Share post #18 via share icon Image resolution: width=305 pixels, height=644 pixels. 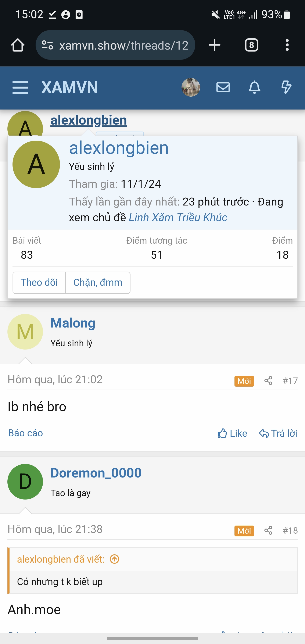pyautogui.click(x=268, y=530)
